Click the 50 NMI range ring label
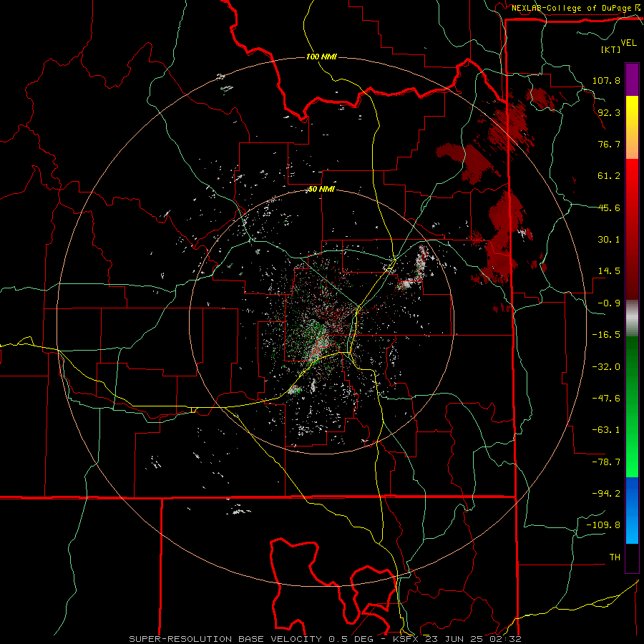The image size is (644, 644). [x=321, y=190]
